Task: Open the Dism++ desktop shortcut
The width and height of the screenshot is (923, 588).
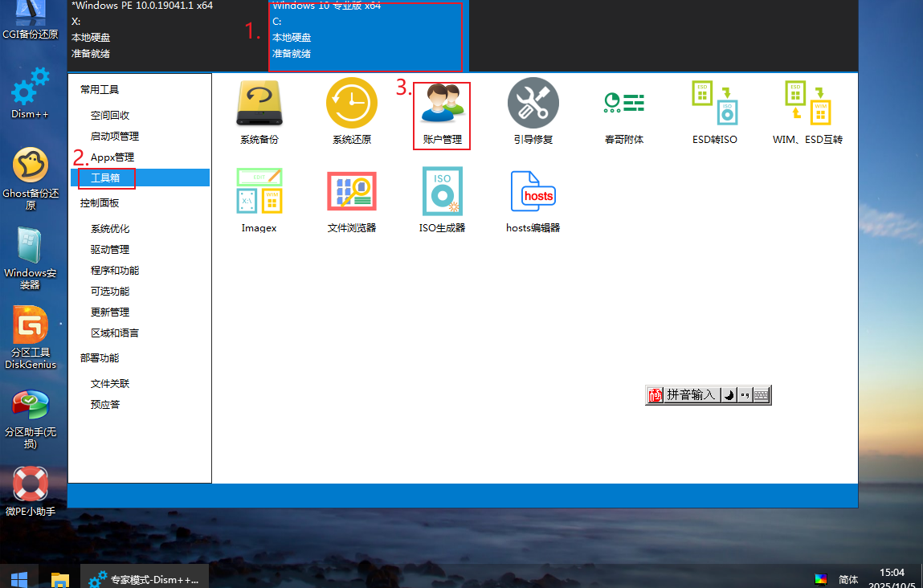Action: (31, 93)
